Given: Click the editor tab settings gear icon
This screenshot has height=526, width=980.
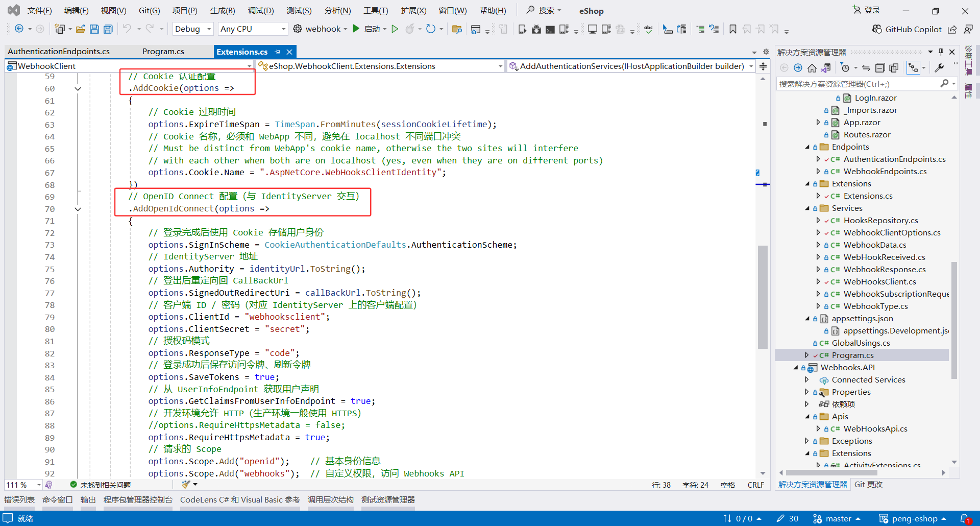Looking at the screenshot, I should coord(766,52).
